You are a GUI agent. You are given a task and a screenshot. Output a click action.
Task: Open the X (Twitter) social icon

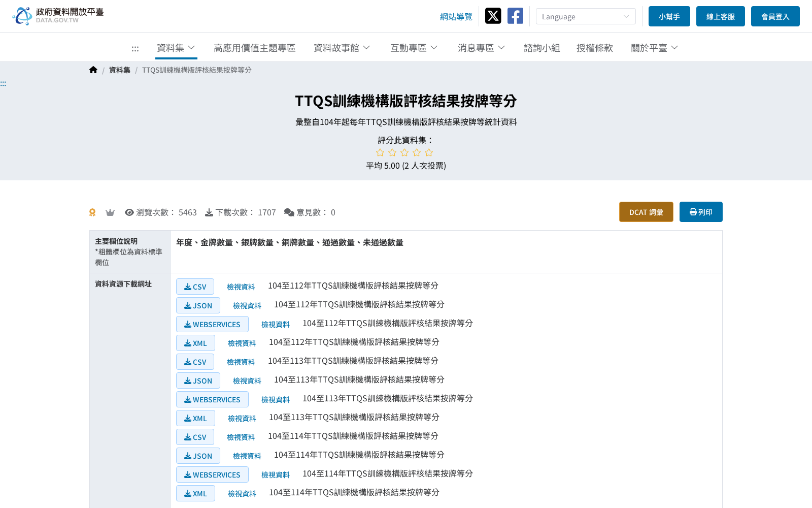click(493, 16)
